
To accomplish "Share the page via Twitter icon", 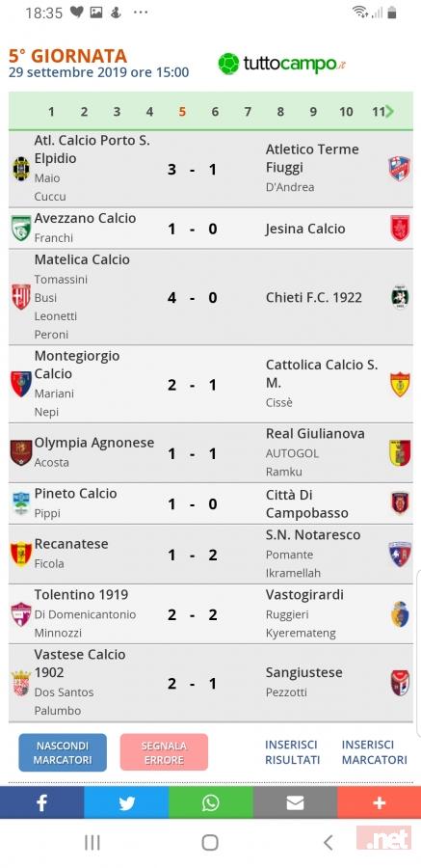I will (x=126, y=802).
